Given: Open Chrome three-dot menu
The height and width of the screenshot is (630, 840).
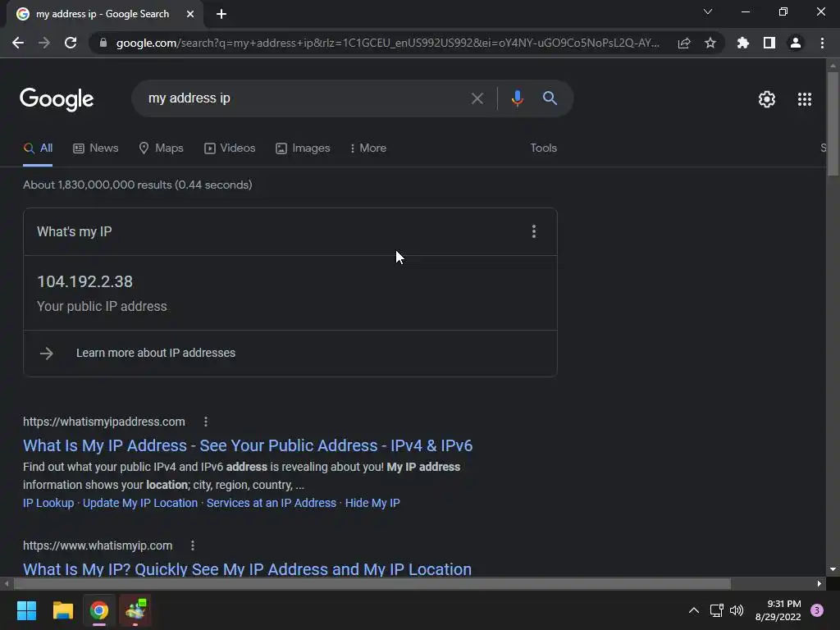Looking at the screenshot, I should point(822,43).
